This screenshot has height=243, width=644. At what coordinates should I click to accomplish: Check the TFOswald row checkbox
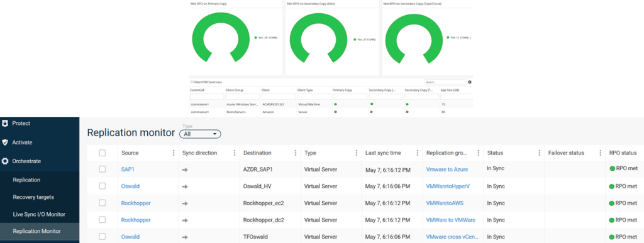pyautogui.click(x=103, y=237)
